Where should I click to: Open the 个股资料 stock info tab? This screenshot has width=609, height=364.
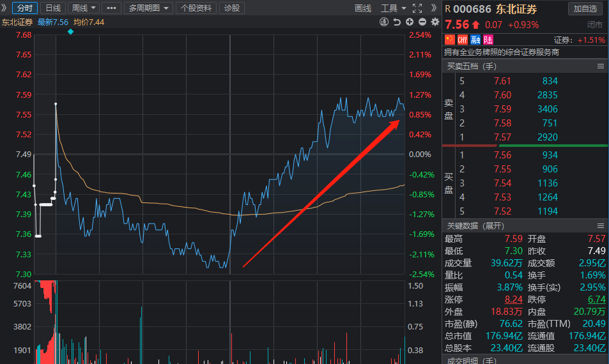196,8
